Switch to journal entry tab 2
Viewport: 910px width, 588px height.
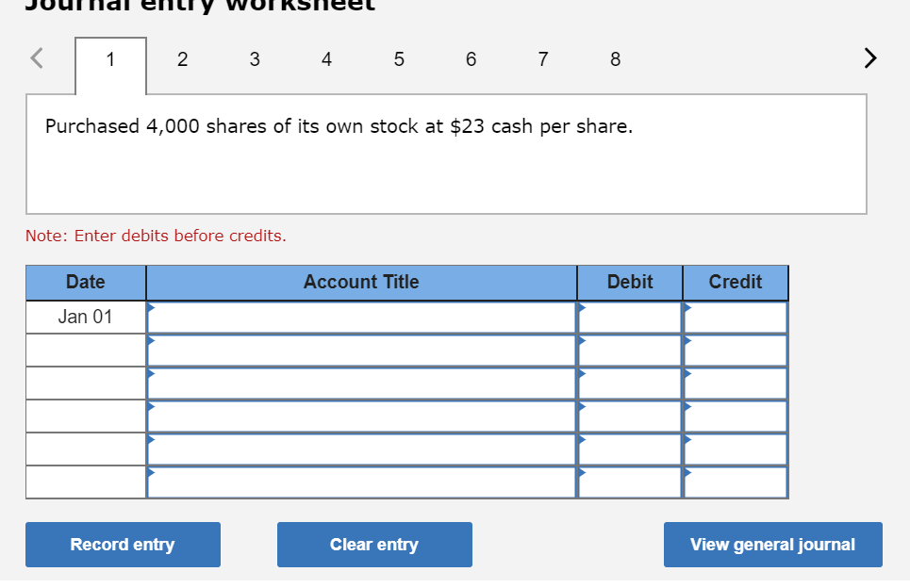(182, 58)
